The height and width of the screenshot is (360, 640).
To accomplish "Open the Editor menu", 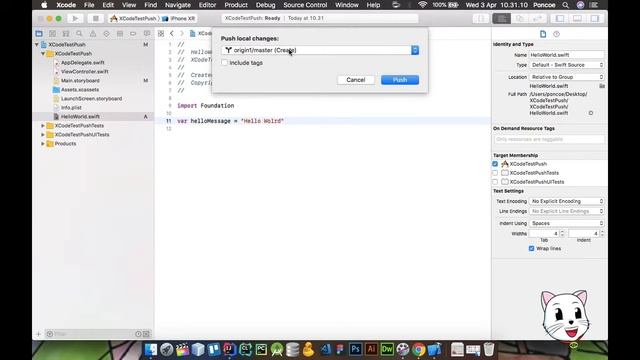I will [207, 5].
